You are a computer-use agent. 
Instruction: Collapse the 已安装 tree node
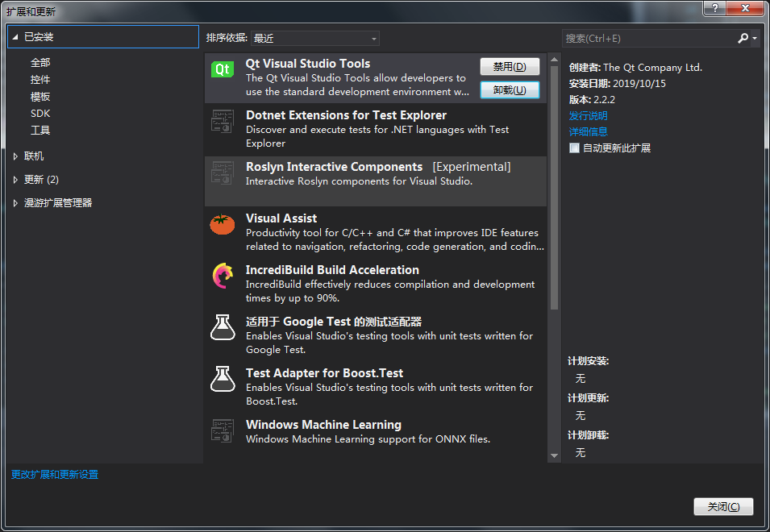tap(15, 37)
